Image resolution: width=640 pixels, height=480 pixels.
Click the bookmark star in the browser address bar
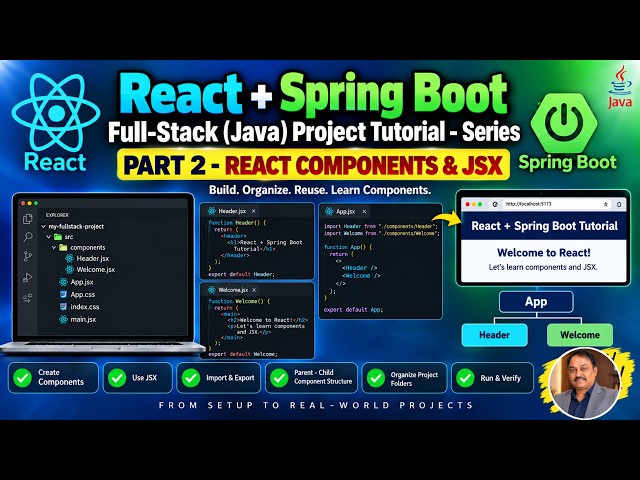point(606,204)
